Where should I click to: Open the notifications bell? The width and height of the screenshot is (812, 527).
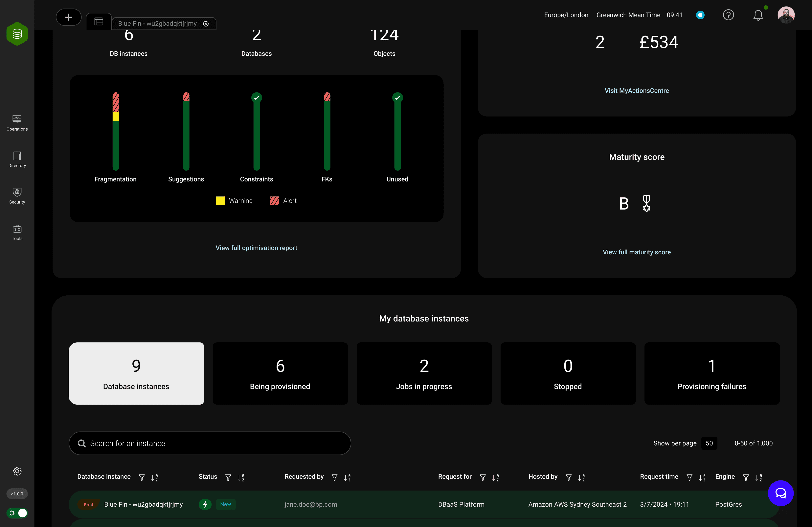pos(758,15)
